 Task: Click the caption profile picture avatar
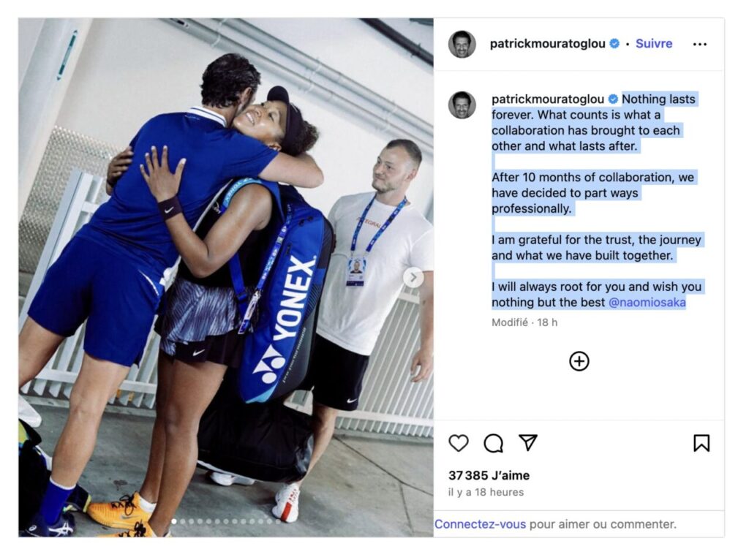(x=462, y=105)
